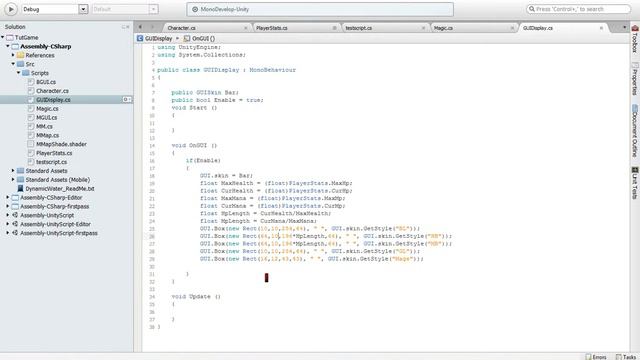Close the PlayerStats.cs tab
This screenshot has width=640, height=360.
(x=335, y=28)
